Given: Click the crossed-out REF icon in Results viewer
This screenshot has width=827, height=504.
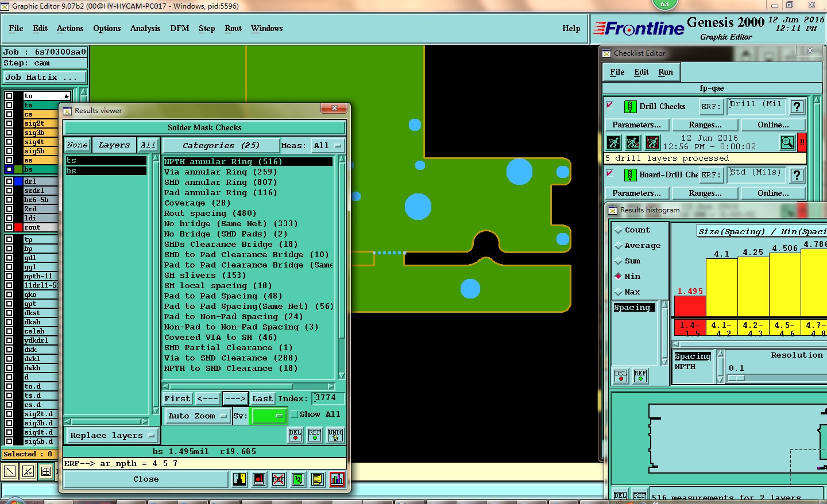Looking at the screenshot, I should [279, 479].
